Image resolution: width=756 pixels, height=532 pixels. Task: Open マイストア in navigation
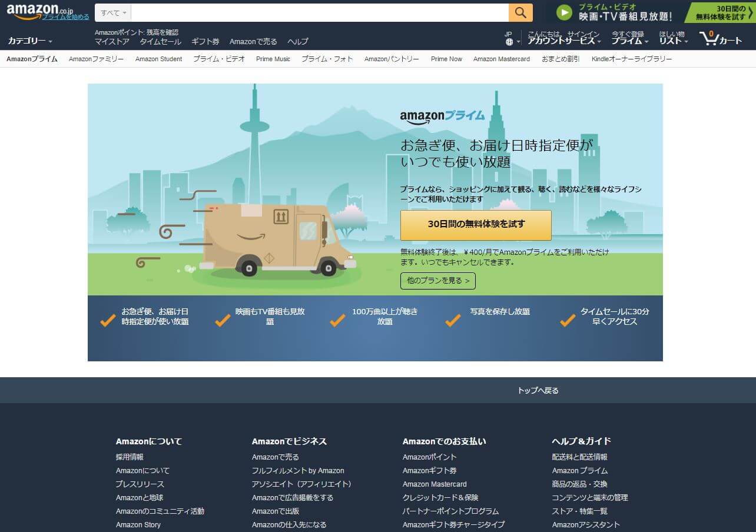tap(112, 41)
